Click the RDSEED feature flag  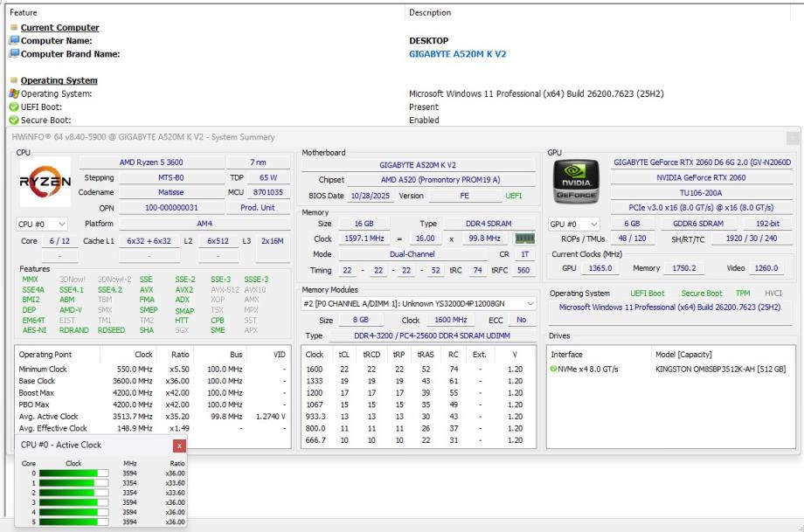point(111,330)
